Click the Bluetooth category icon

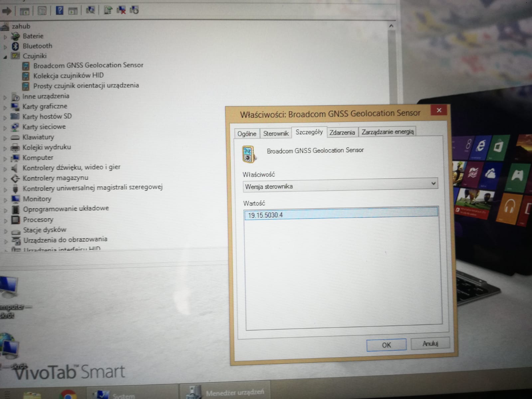[x=15, y=46]
